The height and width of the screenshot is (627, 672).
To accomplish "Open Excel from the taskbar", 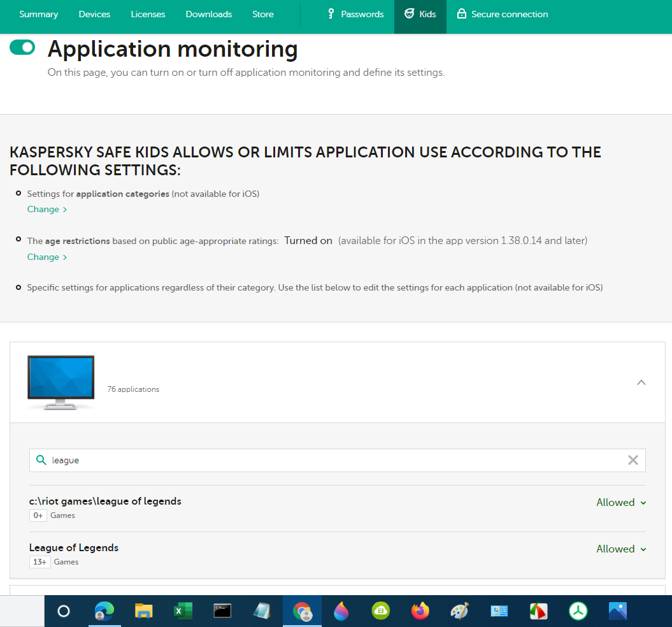I will point(183,611).
